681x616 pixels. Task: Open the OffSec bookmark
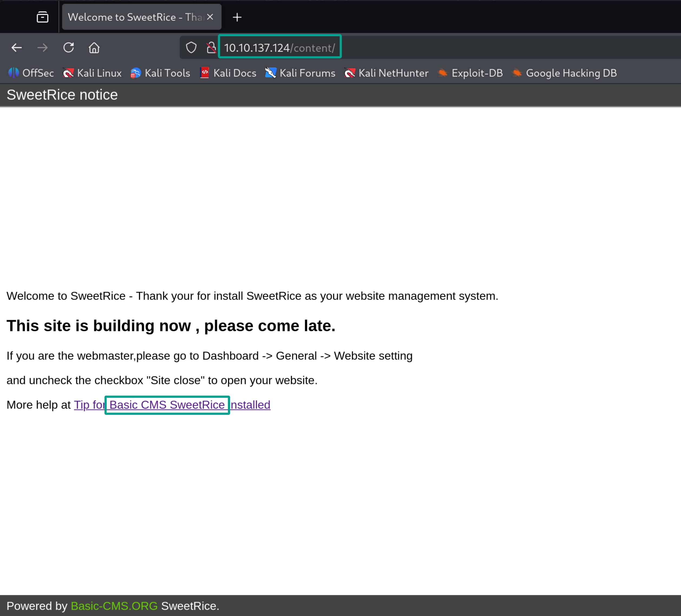[31, 73]
